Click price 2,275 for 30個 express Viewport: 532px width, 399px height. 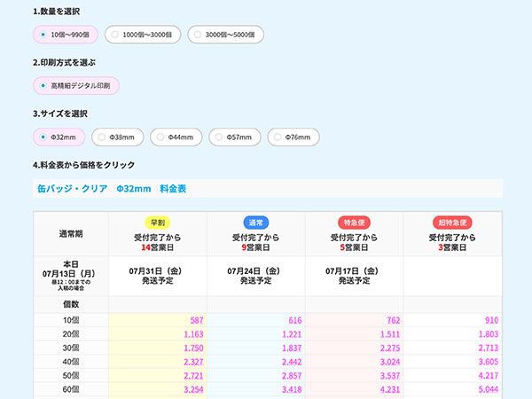[390, 348]
